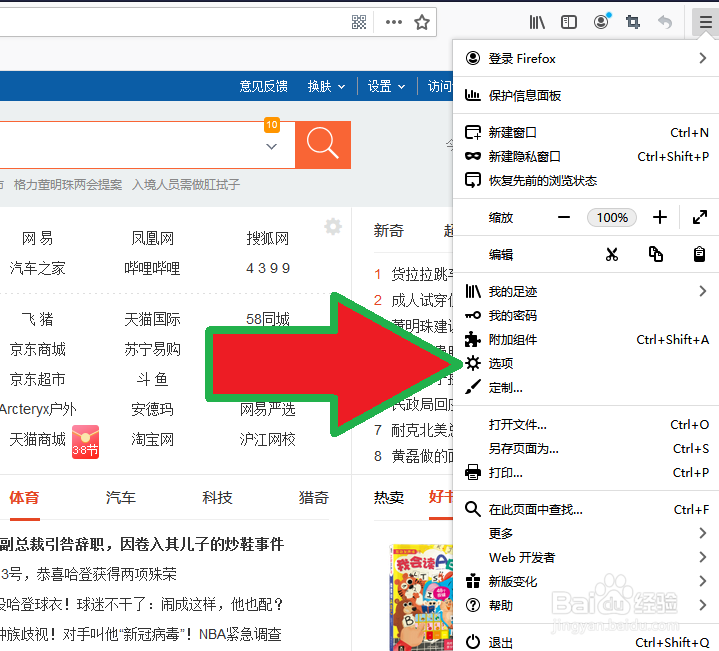Screen dimensions: 719x651
Task: Switch to 科技 news tab
Action: [x=217, y=497]
